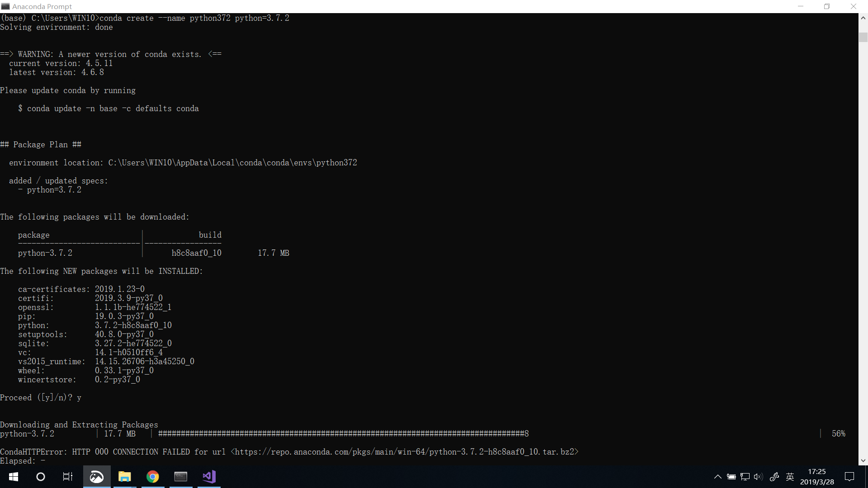Click the photo viewer taskbar icon
The height and width of the screenshot is (488, 868).
point(97,477)
